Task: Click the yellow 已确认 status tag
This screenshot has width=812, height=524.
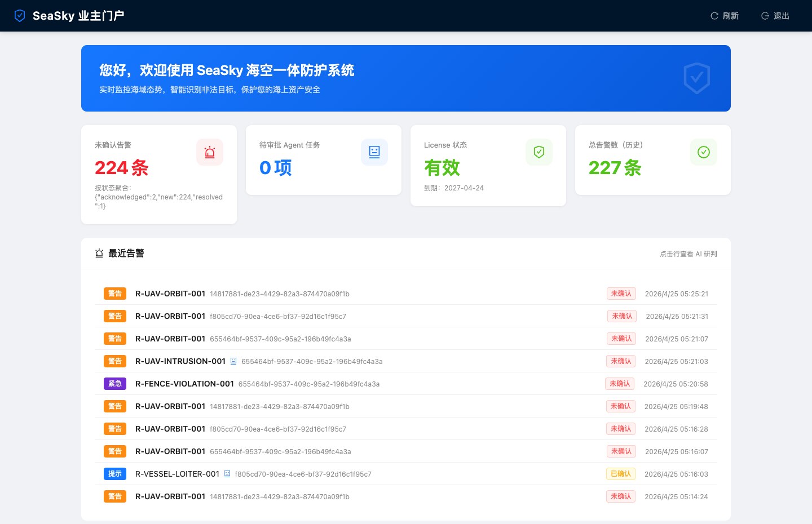Action: (621, 474)
